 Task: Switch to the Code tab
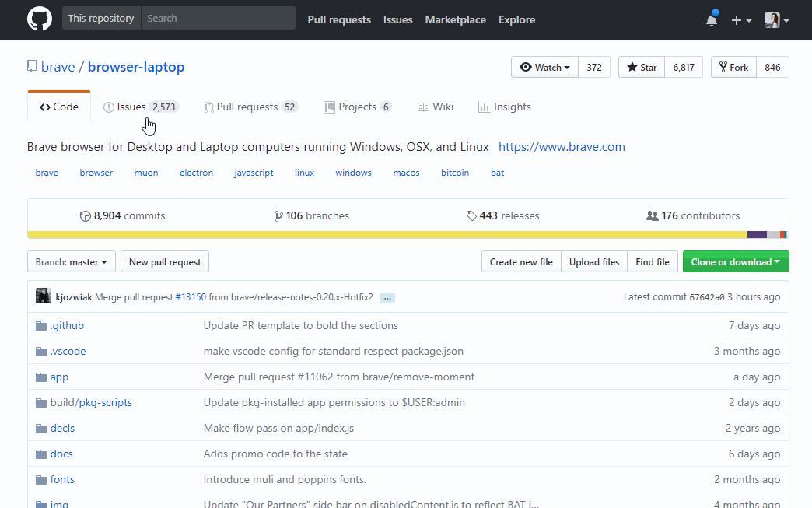[59, 107]
